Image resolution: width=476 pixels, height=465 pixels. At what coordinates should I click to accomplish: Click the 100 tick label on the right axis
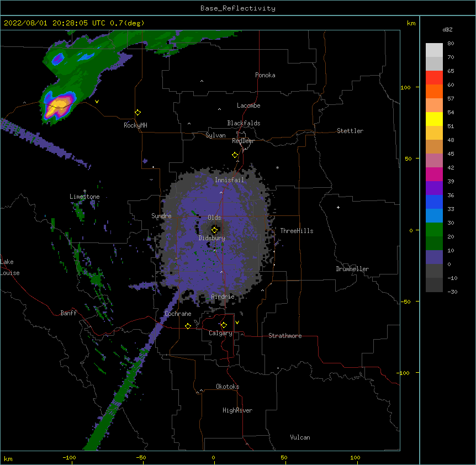405,87
